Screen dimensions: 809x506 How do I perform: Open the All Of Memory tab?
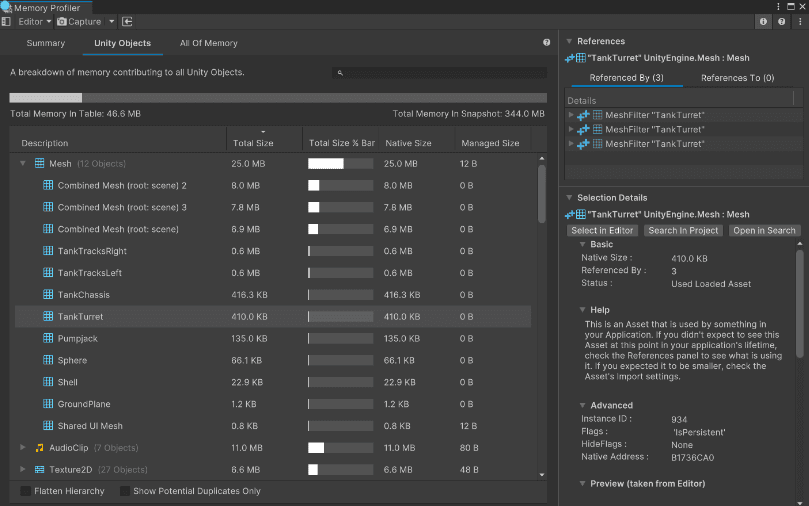[208, 43]
